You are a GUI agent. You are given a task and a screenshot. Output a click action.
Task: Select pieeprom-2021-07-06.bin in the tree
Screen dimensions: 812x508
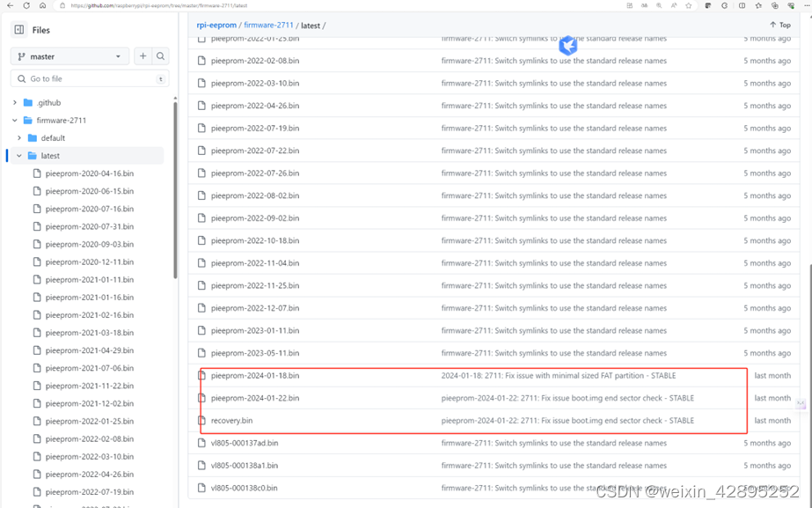[x=90, y=368]
